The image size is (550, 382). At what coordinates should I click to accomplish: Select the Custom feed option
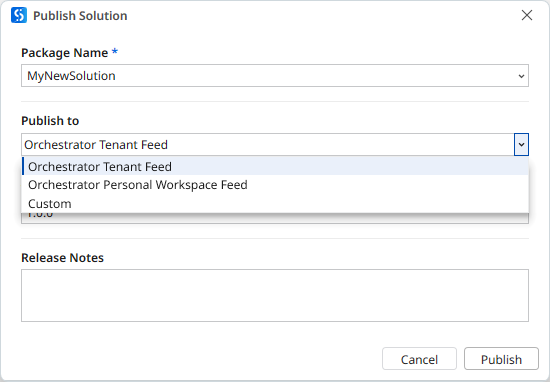(x=275, y=203)
